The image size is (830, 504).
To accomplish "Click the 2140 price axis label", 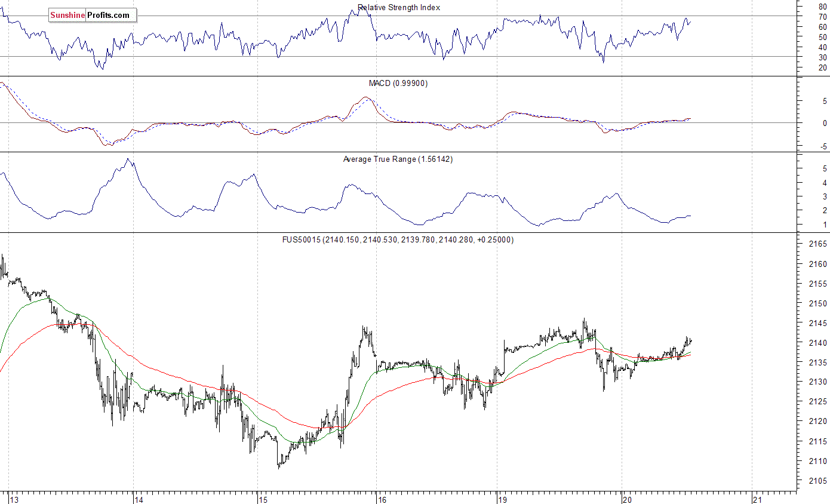I will click(x=817, y=343).
